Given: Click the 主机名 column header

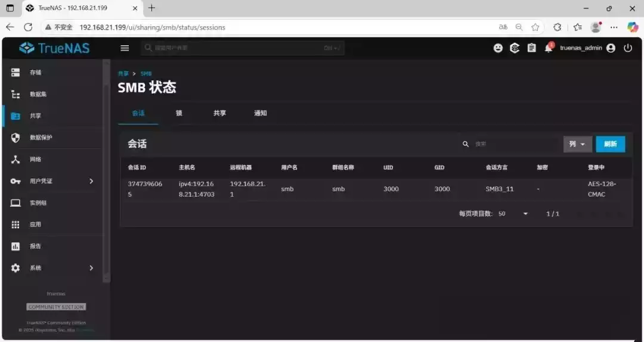Looking at the screenshot, I should (187, 167).
